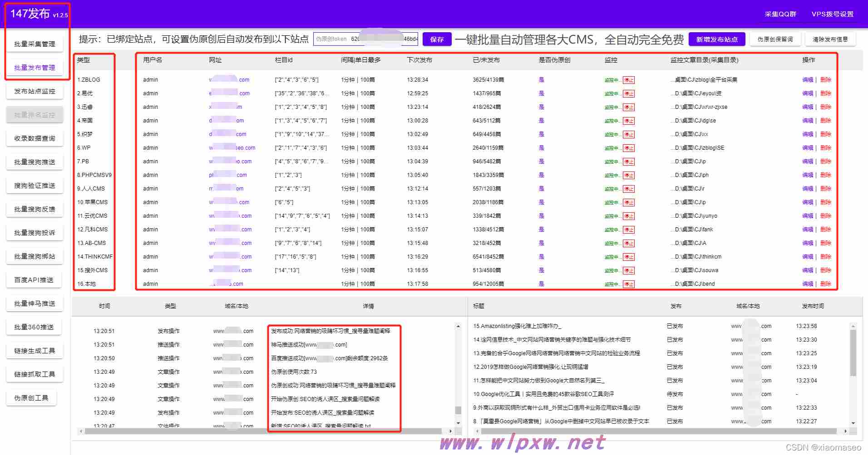Delete the 人人CMS site entry
The width and height of the screenshot is (868, 455).
825,189
